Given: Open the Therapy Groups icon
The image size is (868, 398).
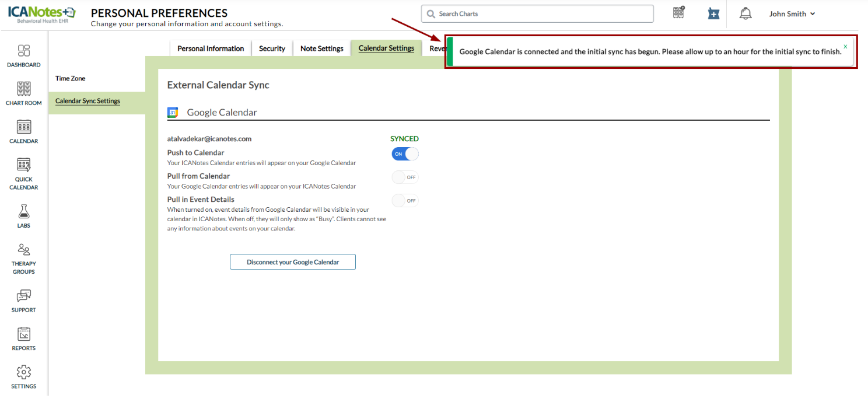Looking at the screenshot, I should (24, 250).
